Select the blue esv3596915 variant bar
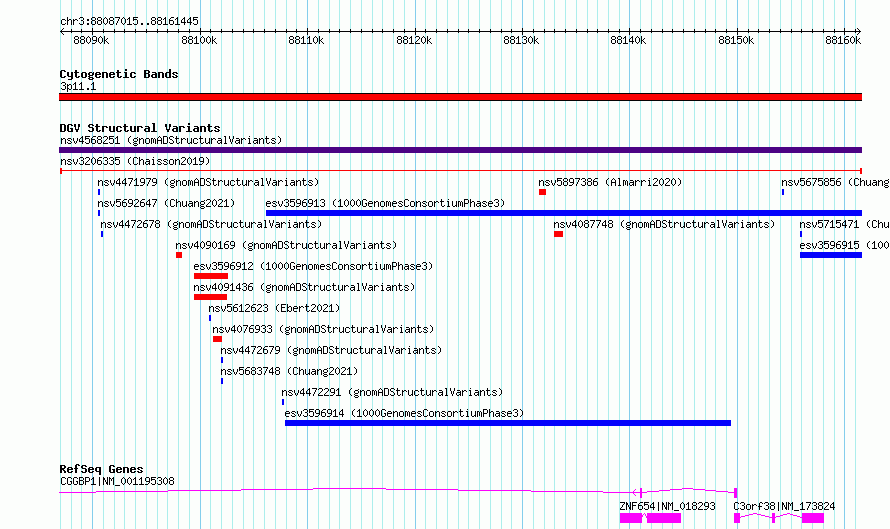Viewport: 890px width, 529px height. click(831, 255)
